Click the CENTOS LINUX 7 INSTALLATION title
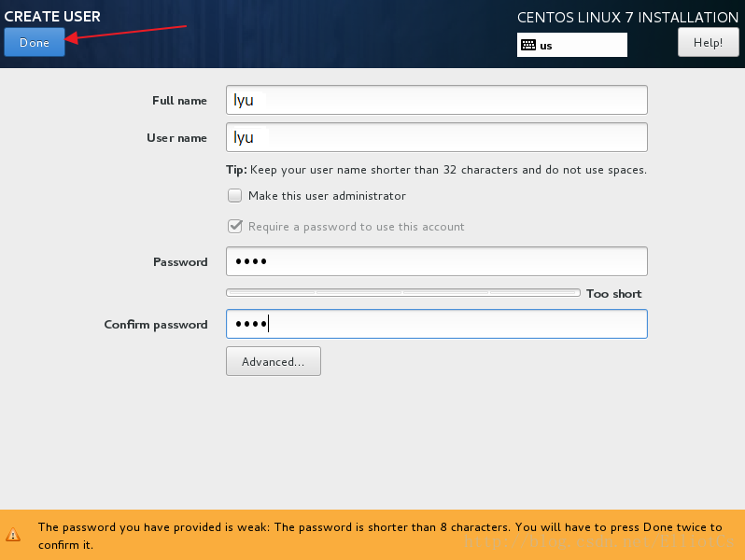 [x=627, y=18]
